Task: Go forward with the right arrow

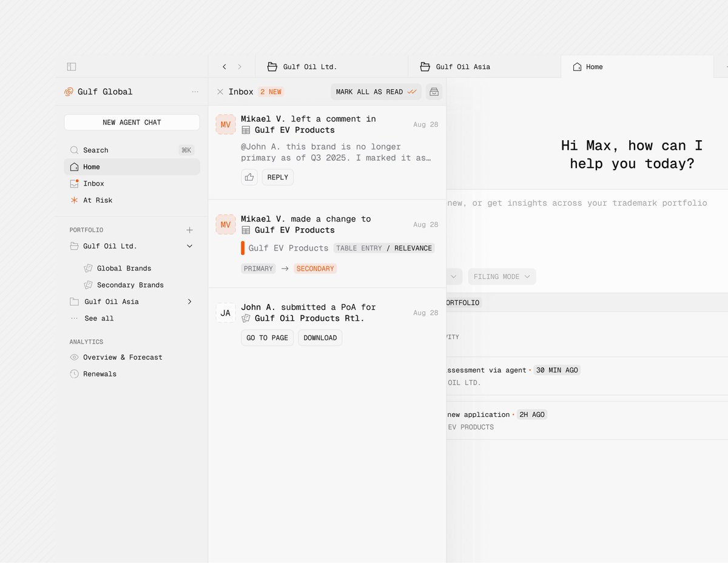Action: coord(240,67)
